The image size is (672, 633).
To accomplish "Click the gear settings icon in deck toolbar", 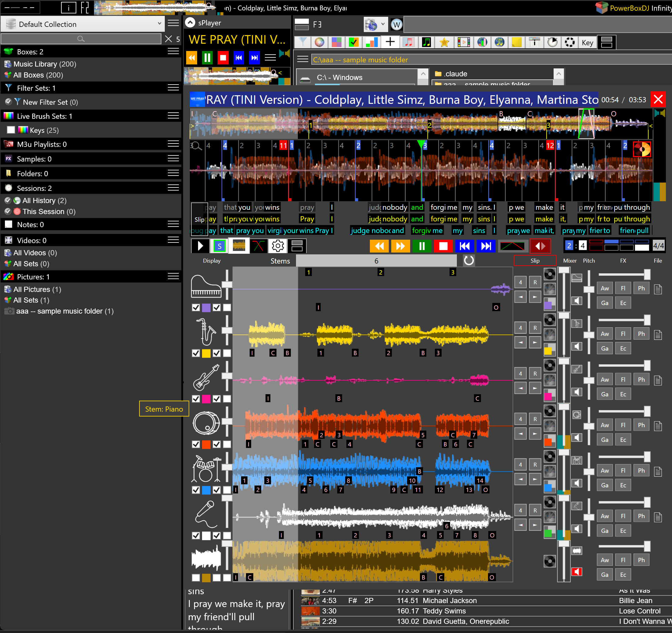I will tap(277, 246).
